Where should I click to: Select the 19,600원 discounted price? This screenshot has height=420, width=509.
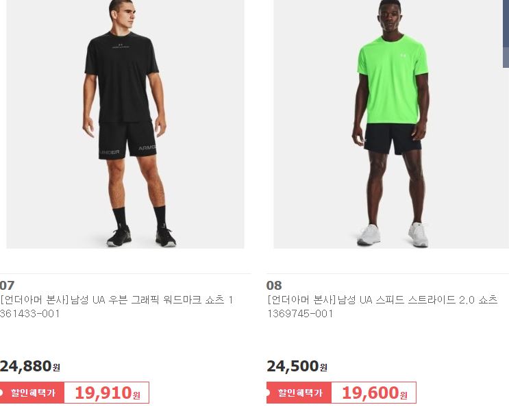pos(374,393)
